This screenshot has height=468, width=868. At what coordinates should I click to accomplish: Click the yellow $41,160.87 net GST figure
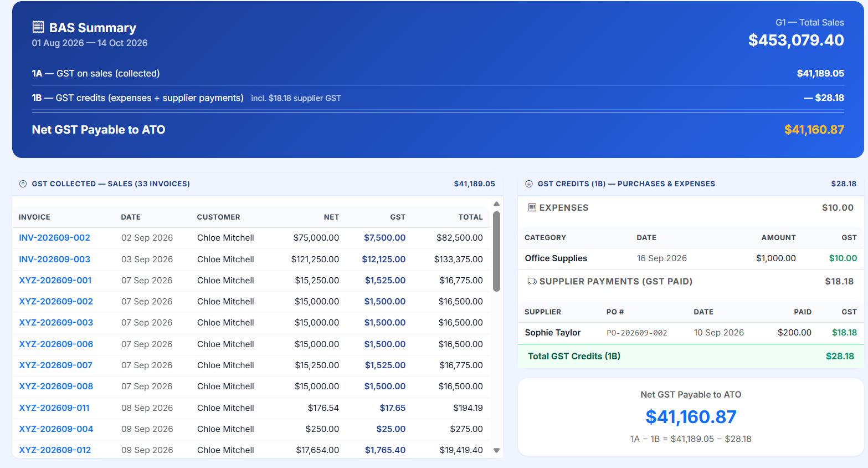[x=814, y=130]
